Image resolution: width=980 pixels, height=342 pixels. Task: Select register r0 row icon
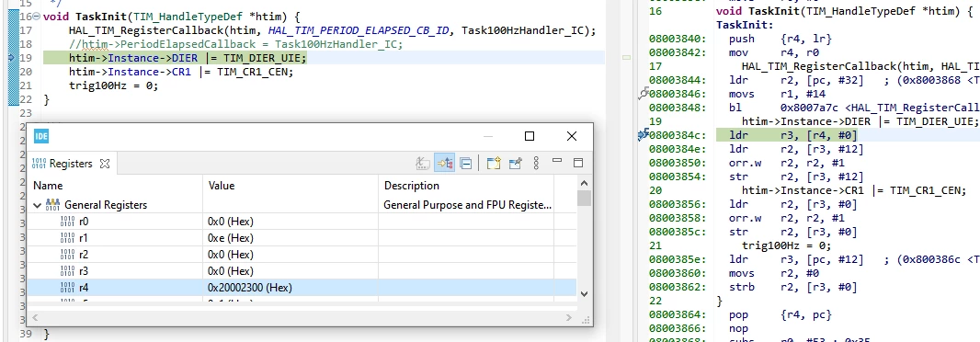point(67,222)
